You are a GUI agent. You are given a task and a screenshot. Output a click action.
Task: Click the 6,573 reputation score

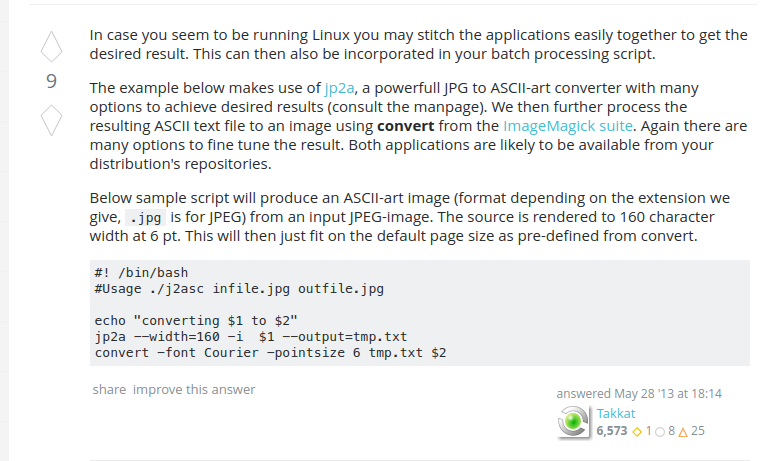click(612, 431)
